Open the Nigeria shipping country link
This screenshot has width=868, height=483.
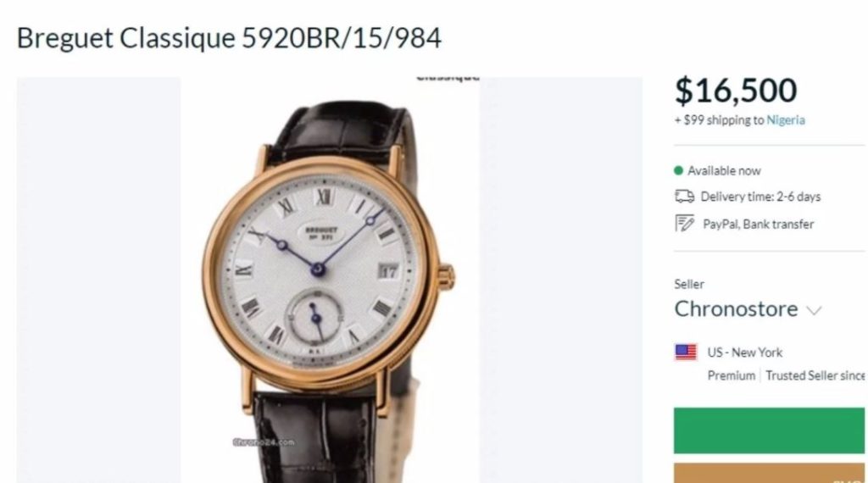tap(786, 120)
